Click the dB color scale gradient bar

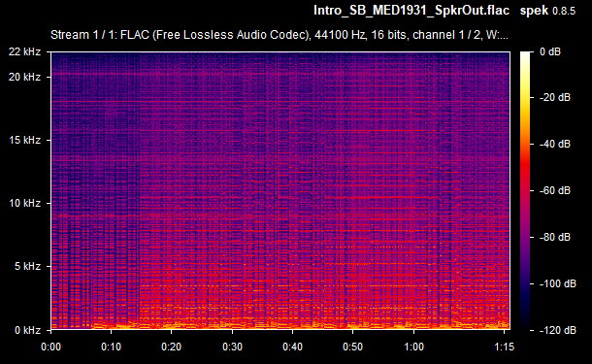525,190
